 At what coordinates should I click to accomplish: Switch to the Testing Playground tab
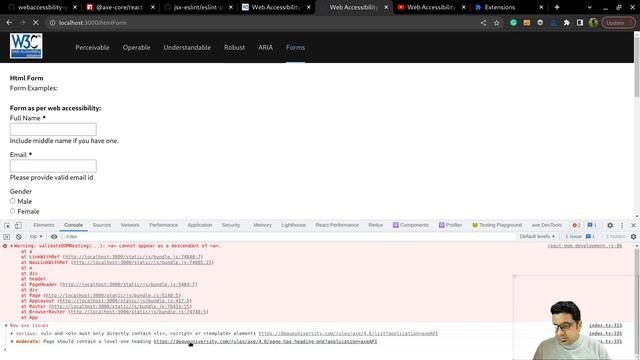497,225
